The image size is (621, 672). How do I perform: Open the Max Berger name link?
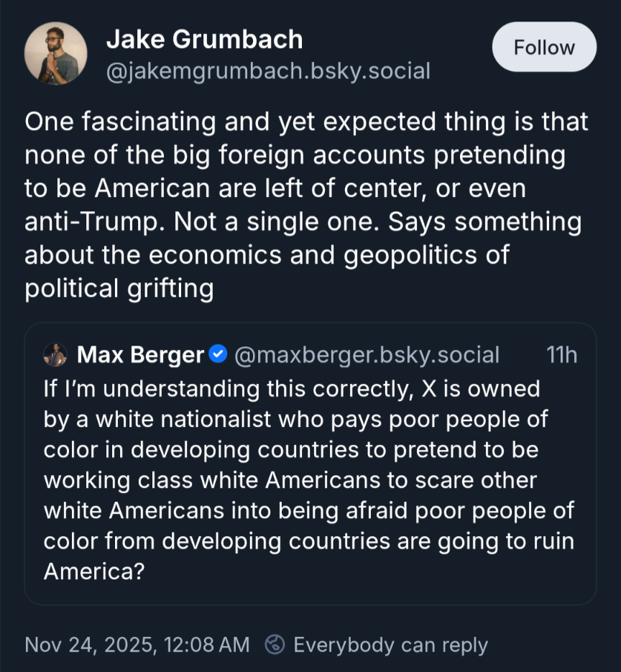coord(140,355)
